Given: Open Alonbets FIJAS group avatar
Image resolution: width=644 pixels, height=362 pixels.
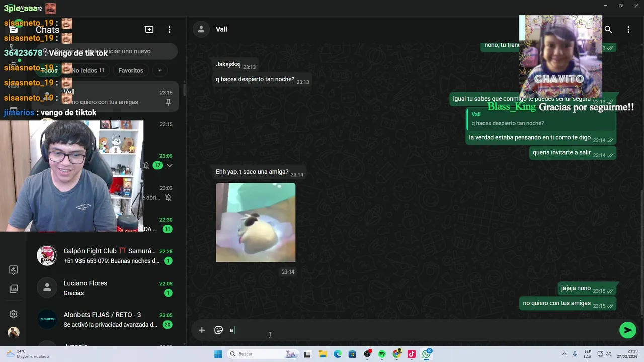Looking at the screenshot, I should pyautogui.click(x=47, y=319).
